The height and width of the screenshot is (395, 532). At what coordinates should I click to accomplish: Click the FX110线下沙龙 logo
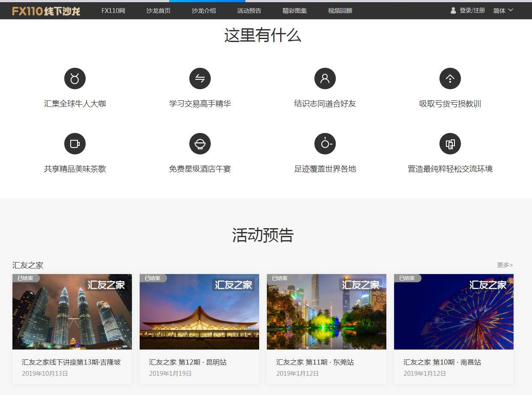(46, 11)
